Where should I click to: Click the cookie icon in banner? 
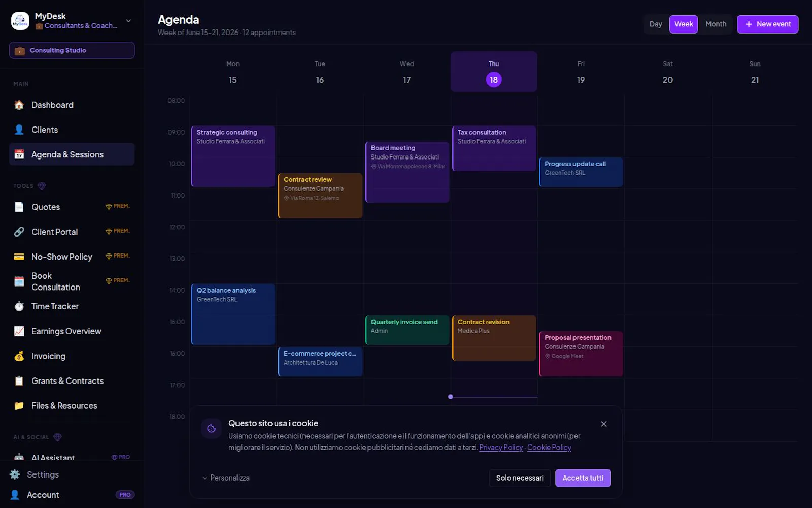point(212,429)
